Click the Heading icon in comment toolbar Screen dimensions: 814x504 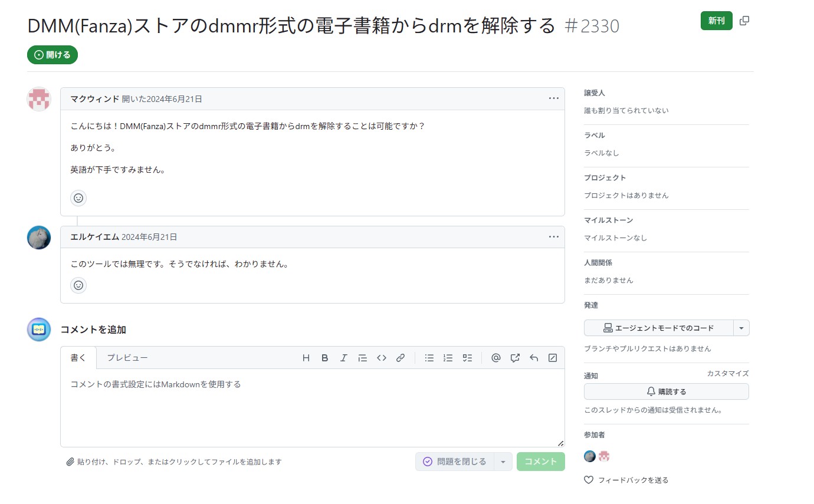click(x=306, y=358)
